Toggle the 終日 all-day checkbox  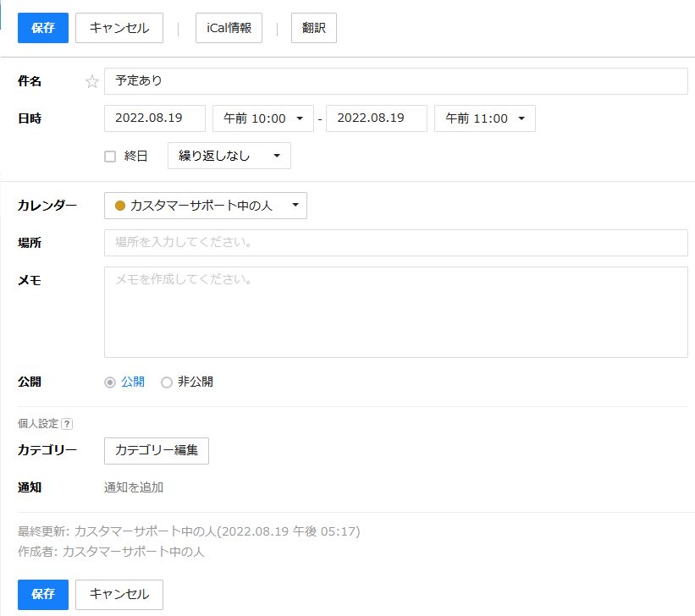click(x=109, y=157)
